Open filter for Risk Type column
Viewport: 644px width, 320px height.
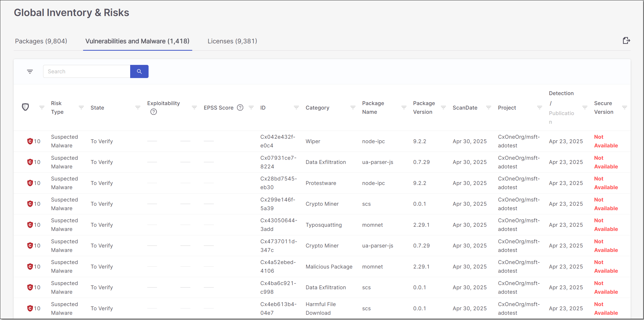[81, 107]
